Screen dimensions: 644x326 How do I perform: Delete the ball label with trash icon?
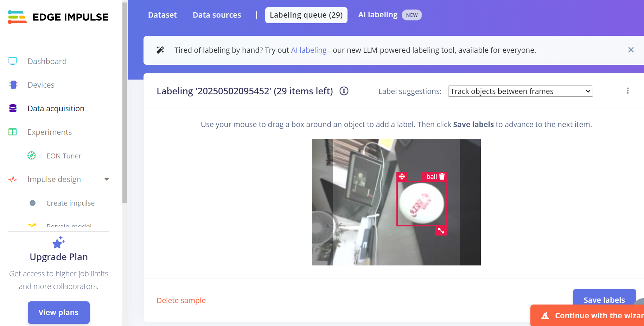(442, 176)
